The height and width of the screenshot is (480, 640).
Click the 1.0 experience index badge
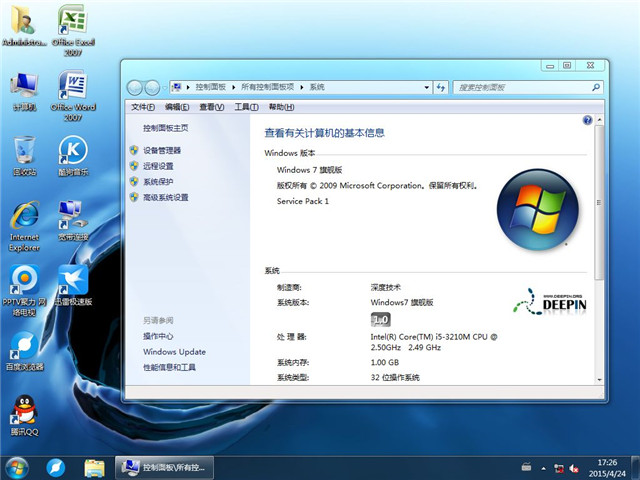point(380,320)
